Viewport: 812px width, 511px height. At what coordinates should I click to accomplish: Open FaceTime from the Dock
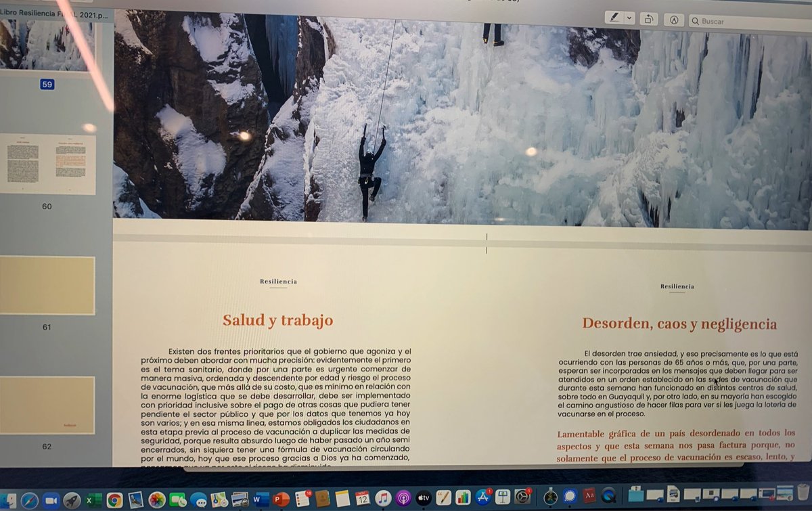tap(177, 500)
